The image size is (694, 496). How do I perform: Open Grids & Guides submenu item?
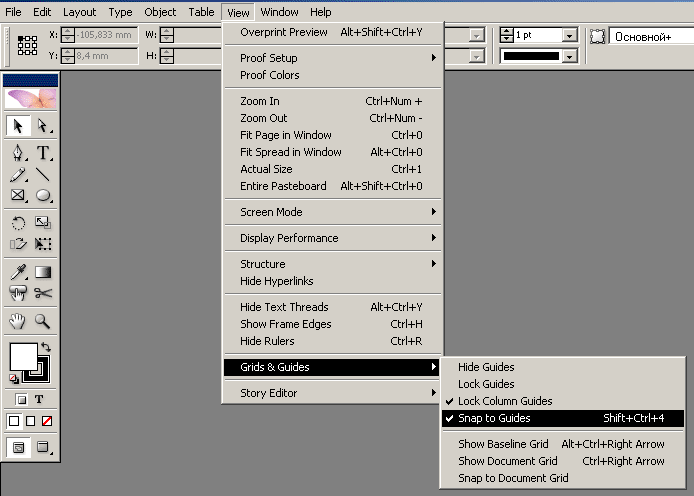coord(332,367)
